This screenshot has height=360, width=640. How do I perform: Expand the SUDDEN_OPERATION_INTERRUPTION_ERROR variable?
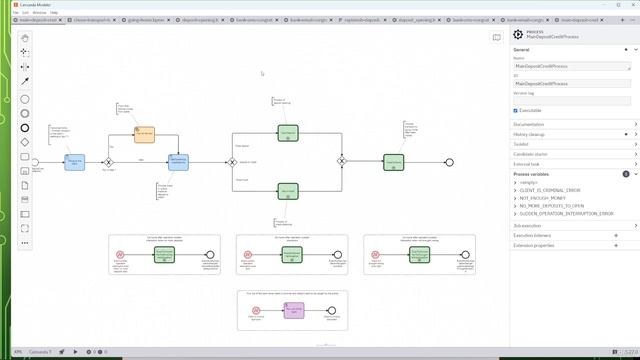515,214
